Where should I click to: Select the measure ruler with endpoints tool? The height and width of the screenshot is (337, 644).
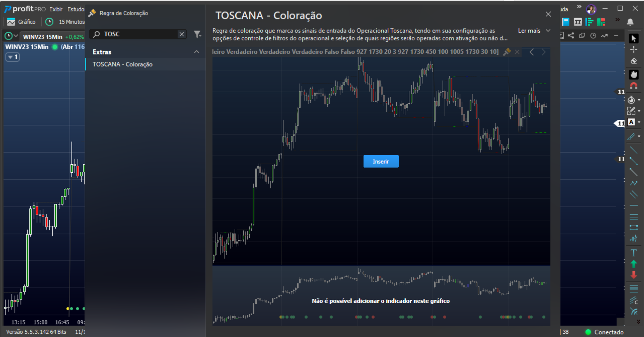[x=633, y=227]
